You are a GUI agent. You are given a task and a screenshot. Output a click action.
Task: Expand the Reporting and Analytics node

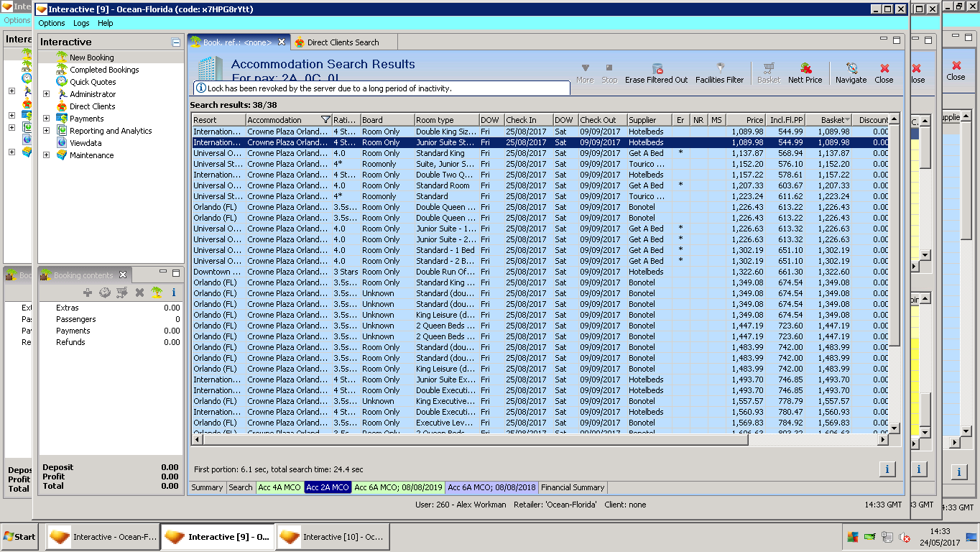click(x=47, y=131)
